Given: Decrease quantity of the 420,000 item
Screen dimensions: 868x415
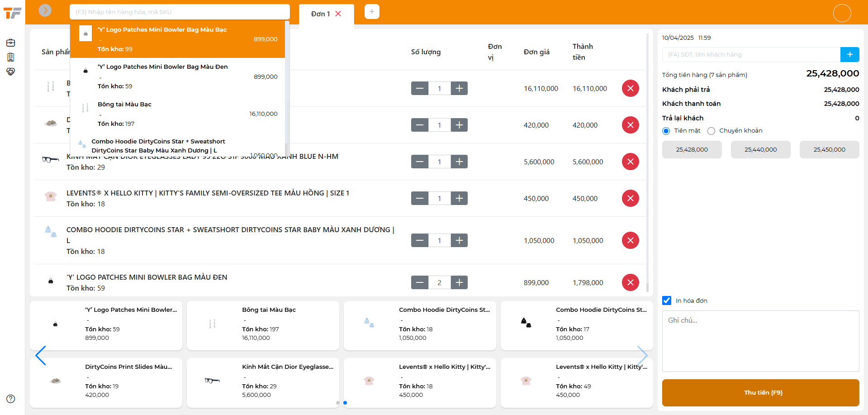Looking at the screenshot, I should tap(420, 125).
